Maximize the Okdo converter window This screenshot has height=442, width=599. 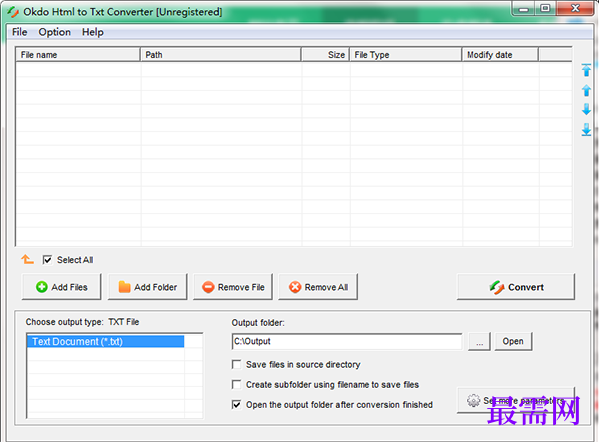[x=545, y=8]
